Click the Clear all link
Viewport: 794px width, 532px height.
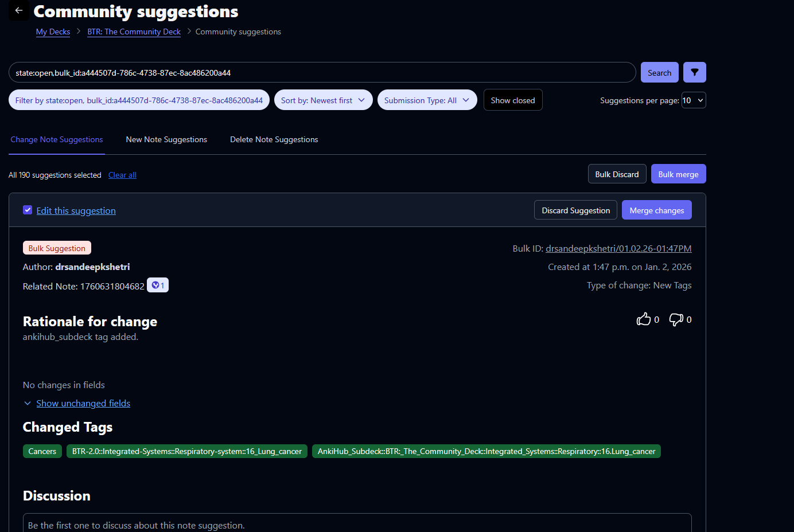[122, 175]
